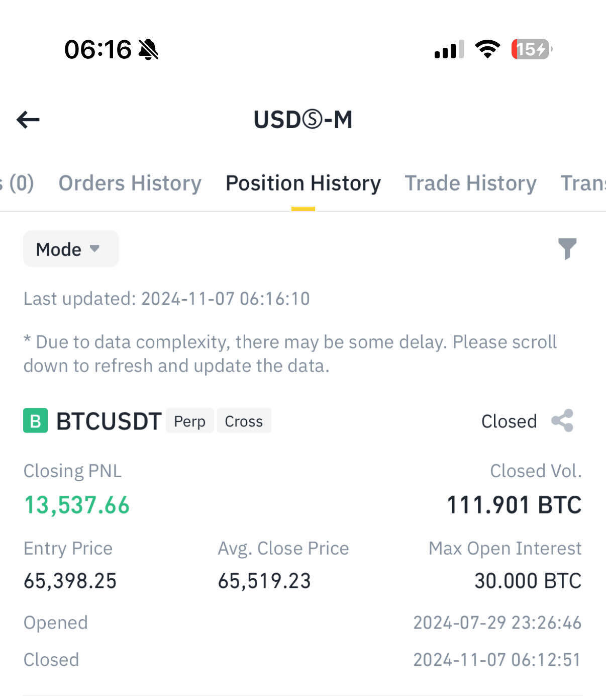Tap the cellular signal bars
The height and width of the screenshot is (700, 606).
point(449,50)
